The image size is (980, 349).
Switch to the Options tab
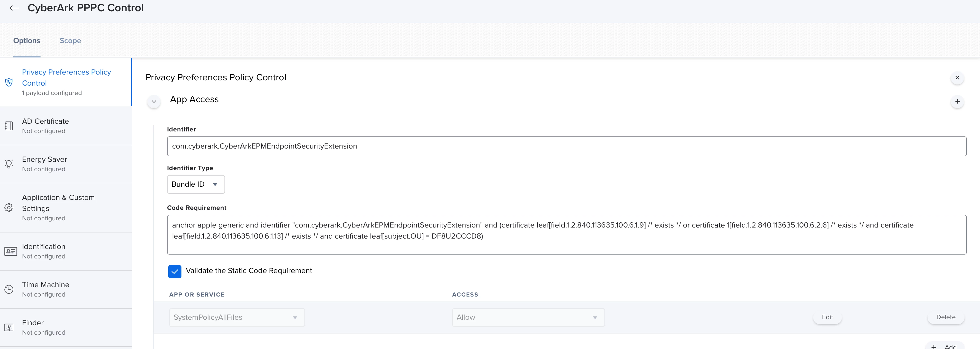point(27,41)
